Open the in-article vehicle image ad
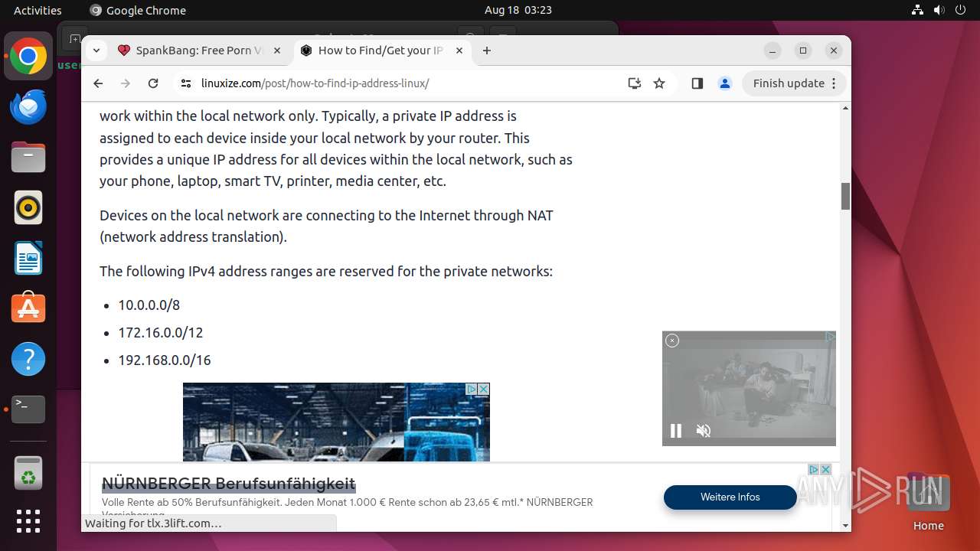The width and height of the screenshot is (980, 551). [x=336, y=422]
